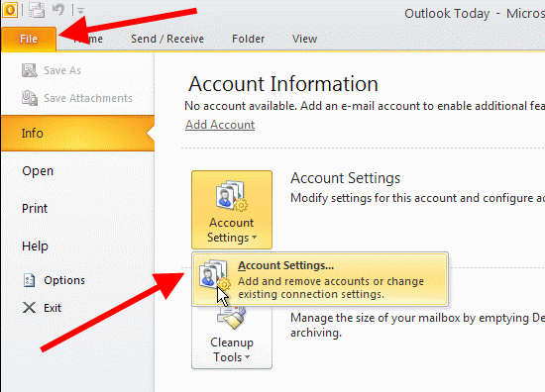The width and height of the screenshot is (545, 392).
Task: Open Outlook Options
Action: coord(64,280)
